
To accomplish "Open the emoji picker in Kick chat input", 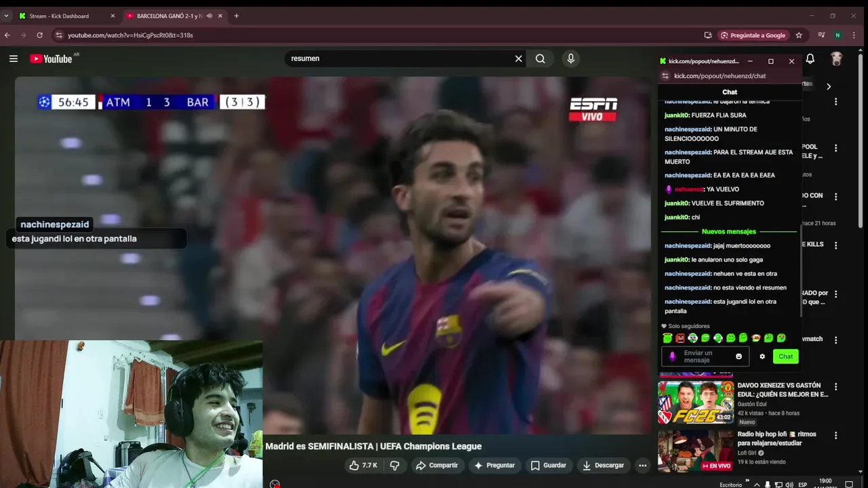I will 738,357.
